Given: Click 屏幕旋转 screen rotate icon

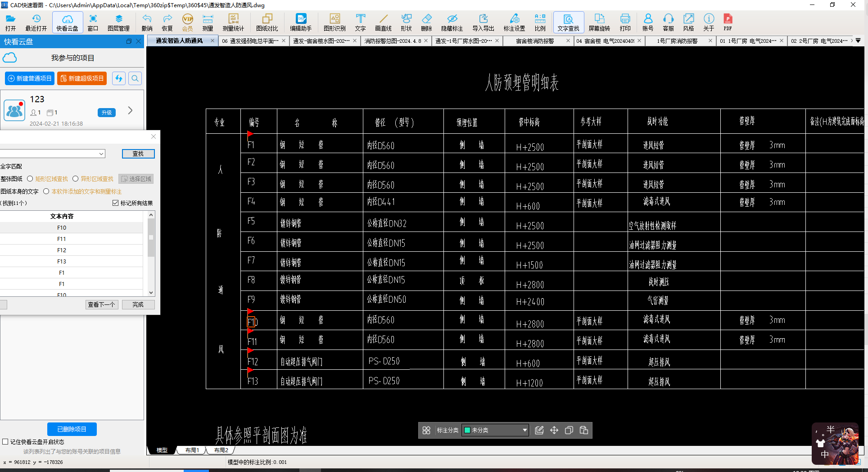Looking at the screenshot, I should click(x=599, y=22).
